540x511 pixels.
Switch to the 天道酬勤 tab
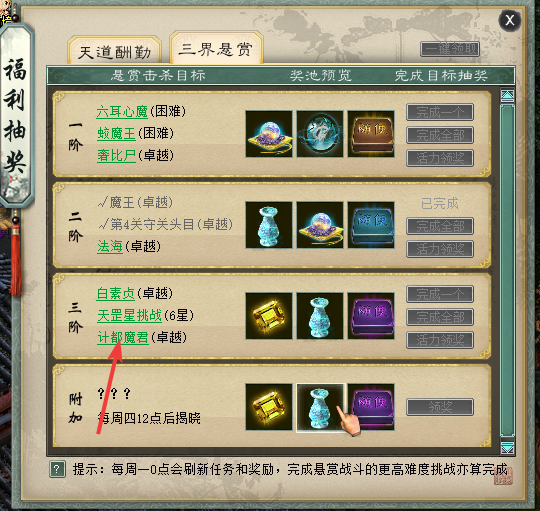coord(115,52)
